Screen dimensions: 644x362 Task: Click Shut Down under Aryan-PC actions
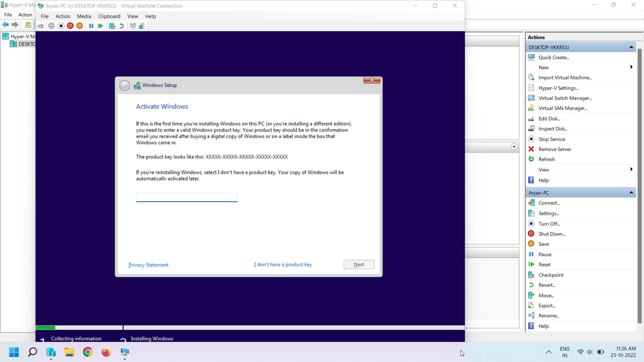(x=552, y=234)
